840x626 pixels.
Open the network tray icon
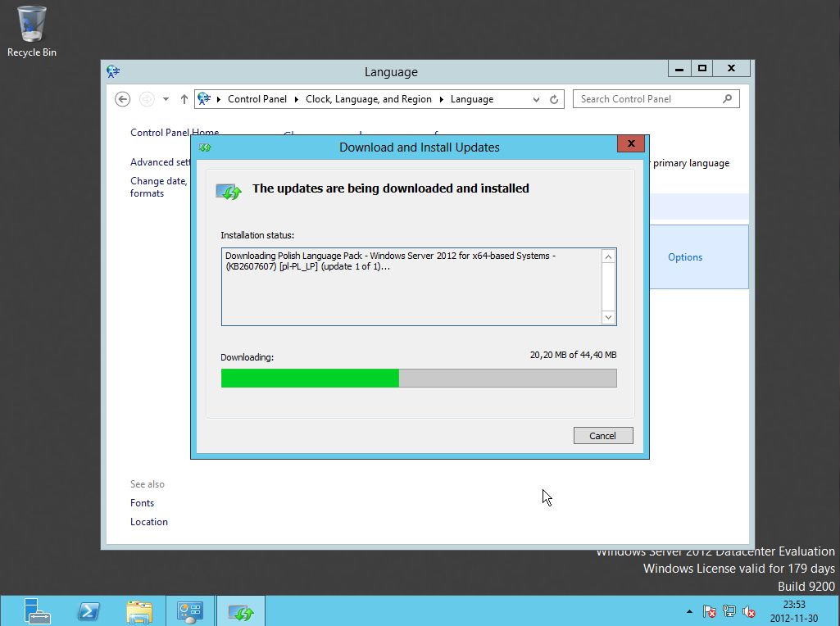coord(729,611)
